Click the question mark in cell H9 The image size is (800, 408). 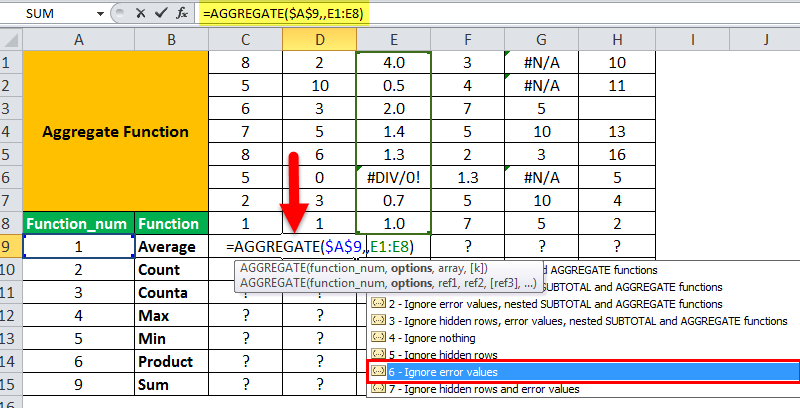(617, 246)
